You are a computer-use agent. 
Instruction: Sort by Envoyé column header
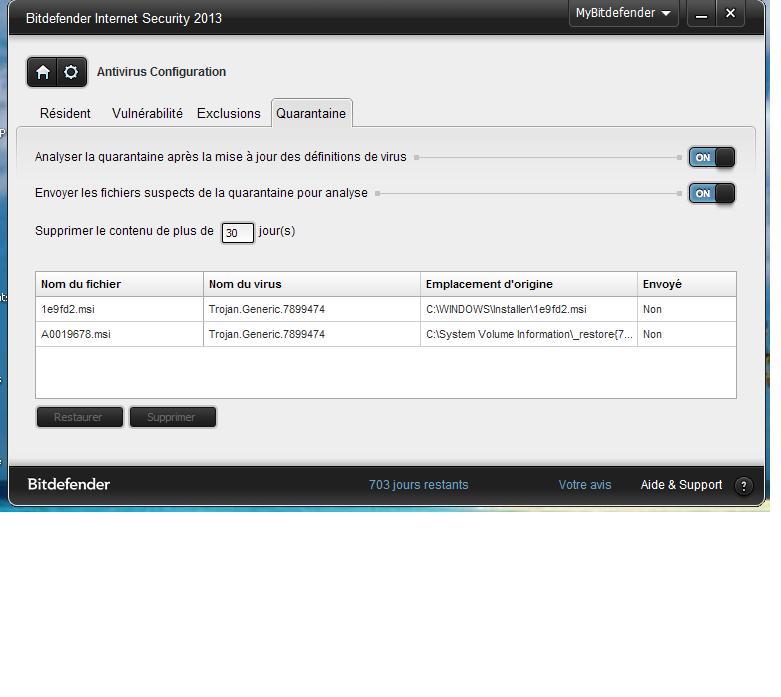[687, 284]
